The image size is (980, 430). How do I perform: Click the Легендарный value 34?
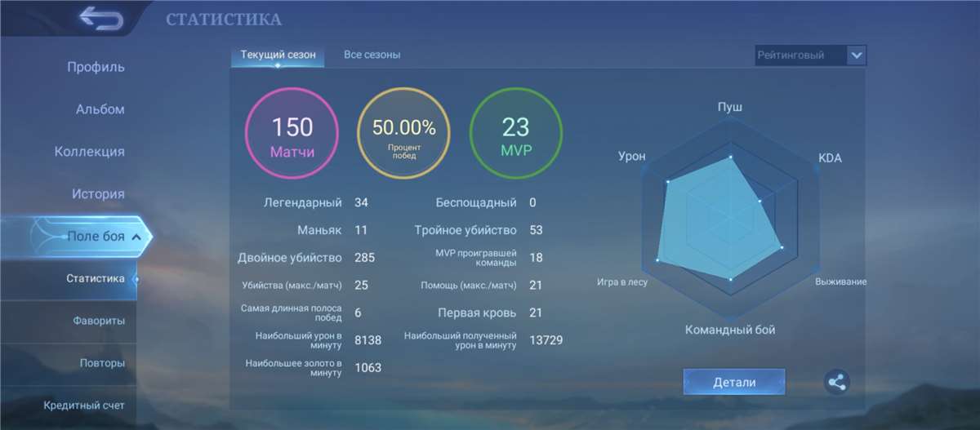[x=361, y=202]
